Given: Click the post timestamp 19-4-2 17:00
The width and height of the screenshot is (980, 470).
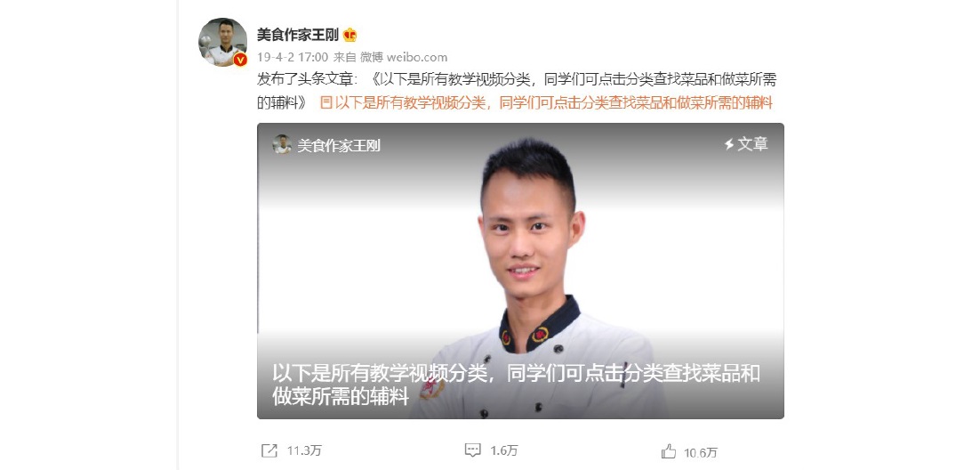Looking at the screenshot, I should pyautogui.click(x=293, y=58).
